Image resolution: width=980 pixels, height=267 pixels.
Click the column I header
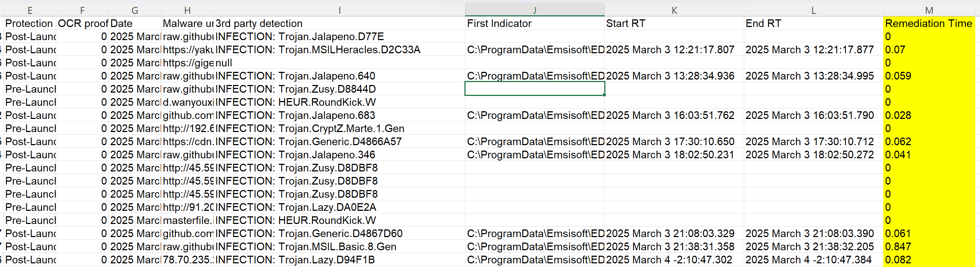pyautogui.click(x=339, y=10)
